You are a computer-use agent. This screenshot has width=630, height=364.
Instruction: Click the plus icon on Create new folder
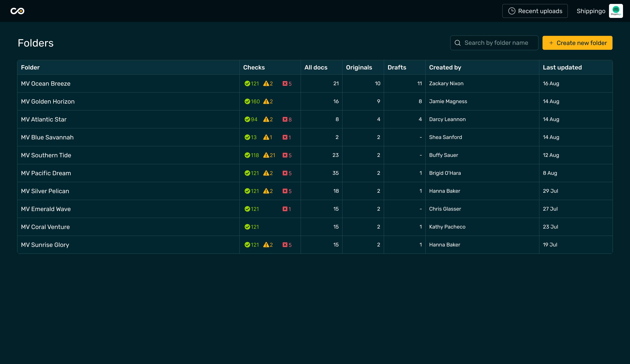[x=551, y=43]
